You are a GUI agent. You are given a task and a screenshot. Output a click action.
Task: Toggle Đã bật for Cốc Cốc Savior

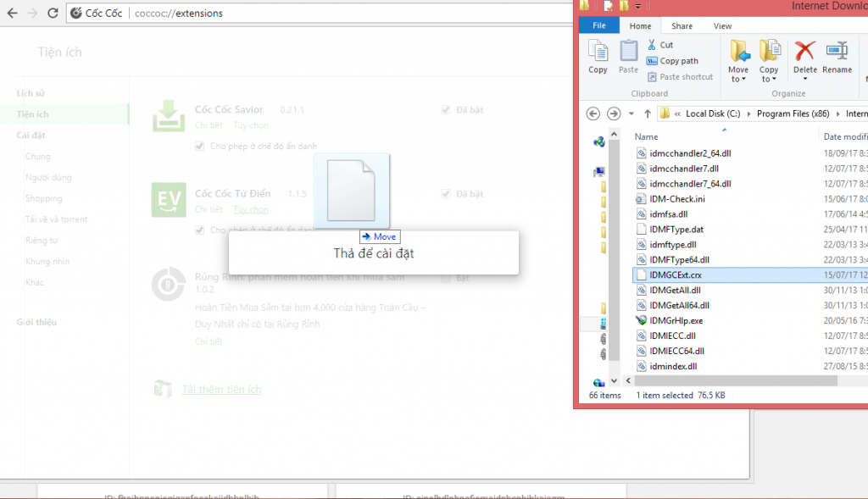tap(446, 109)
